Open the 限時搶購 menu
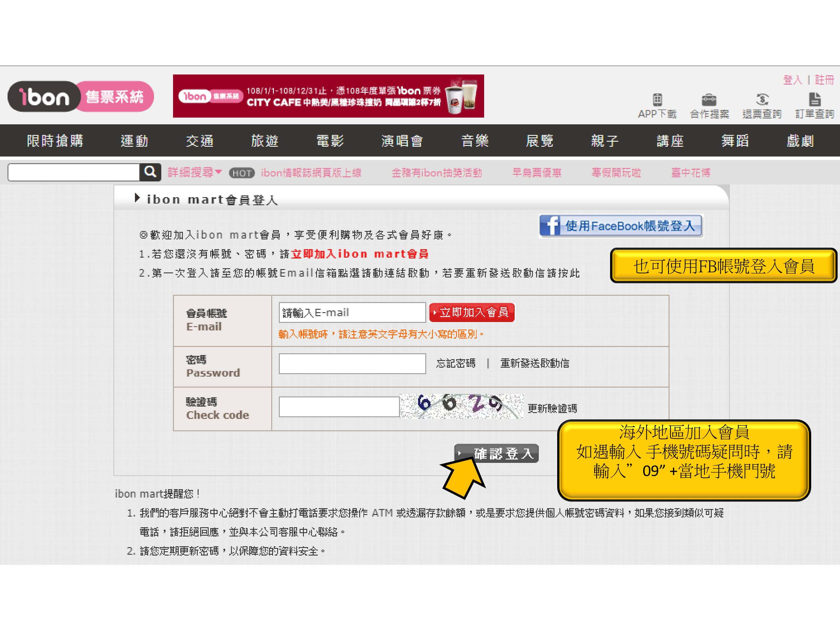The width and height of the screenshot is (840, 630). click(x=55, y=141)
